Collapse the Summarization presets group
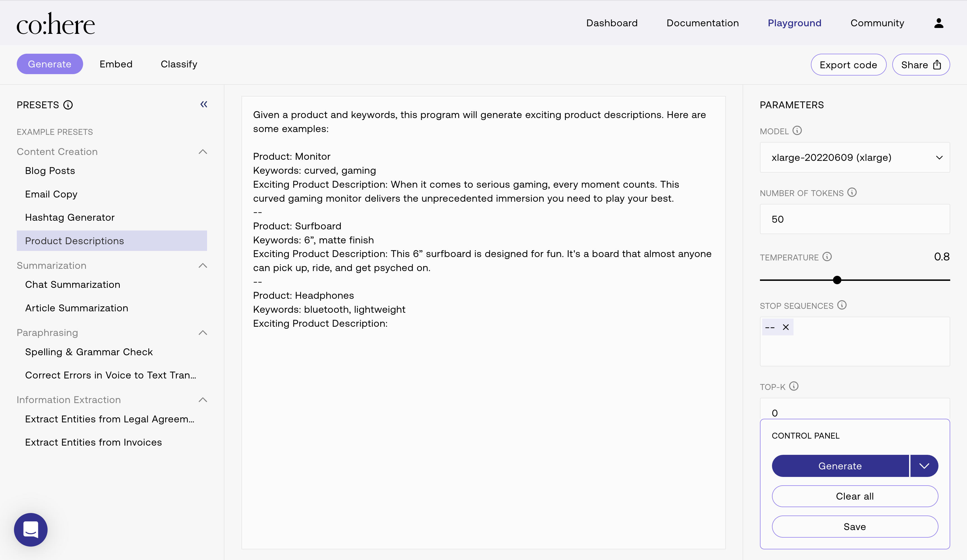The image size is (967, 560). [203, 265]
